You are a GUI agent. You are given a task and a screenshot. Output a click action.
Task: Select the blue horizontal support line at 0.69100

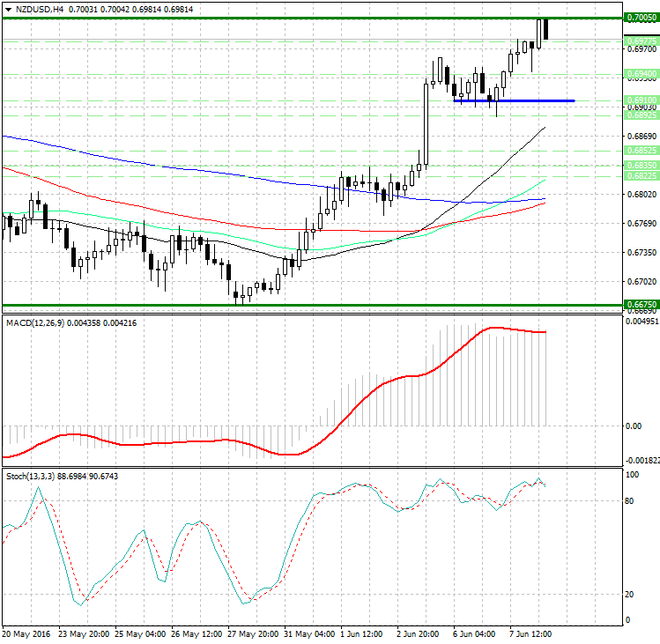tap(514, 101)
